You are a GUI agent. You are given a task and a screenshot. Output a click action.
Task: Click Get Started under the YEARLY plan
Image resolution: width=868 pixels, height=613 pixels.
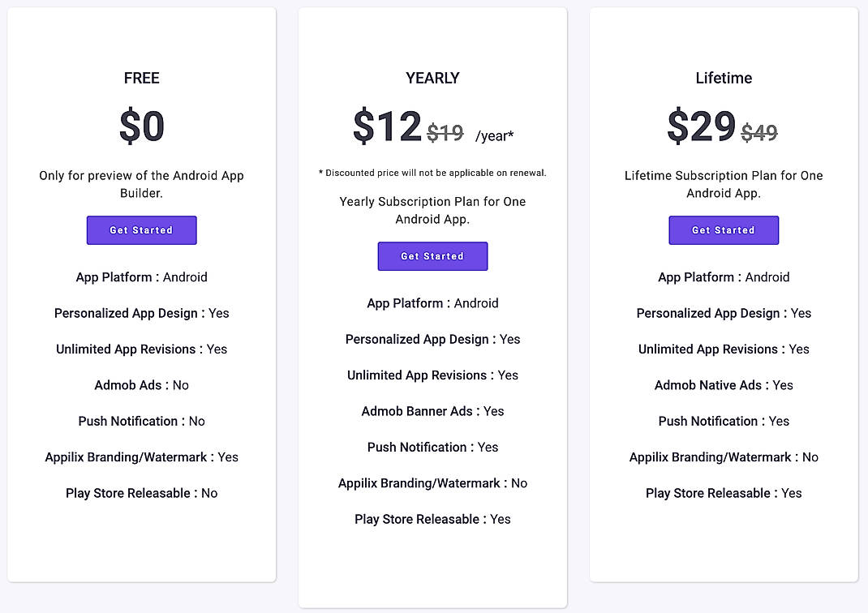[432, 256]
